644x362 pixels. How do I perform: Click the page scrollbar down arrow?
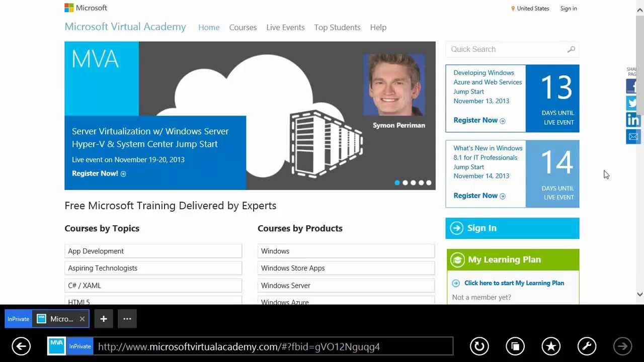pyautogui.click(x=640, y=295)
